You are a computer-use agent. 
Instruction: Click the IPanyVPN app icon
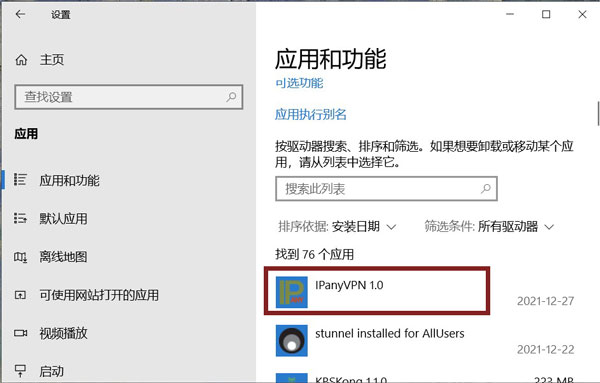coord(292,292)
